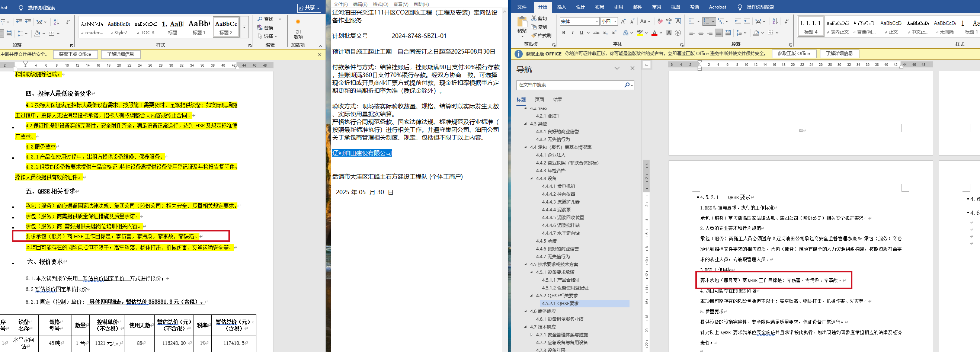Click the distributed alignment icon in right Word
Screen dimensions: 980x352
pyautogui.click(x=728, y=33)
